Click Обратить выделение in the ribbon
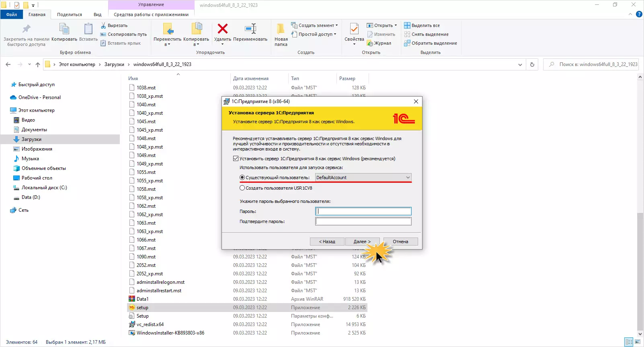 [x=431, y=43]
